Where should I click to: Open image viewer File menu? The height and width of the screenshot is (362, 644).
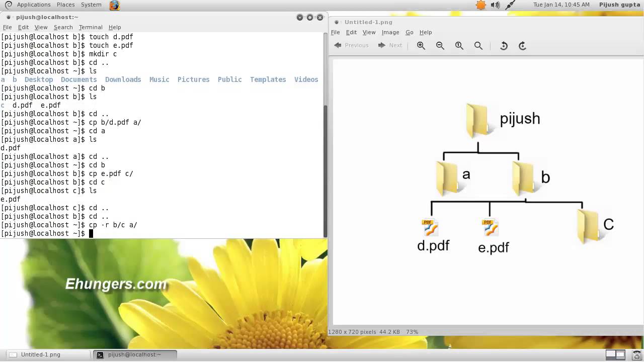[336, 32]
